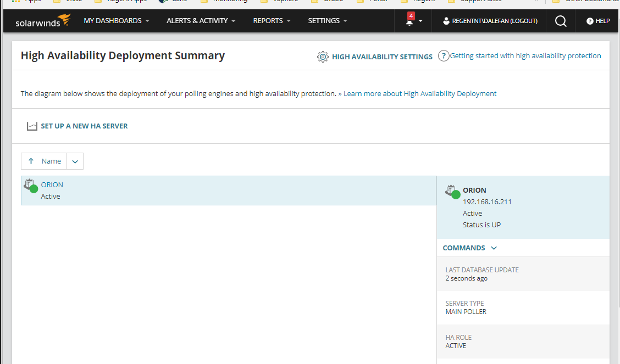Image resolution: width=620 pixels, height=364 pixels.
Task: Click the COMMANDS chevron arrow
Action: (494, 248)
